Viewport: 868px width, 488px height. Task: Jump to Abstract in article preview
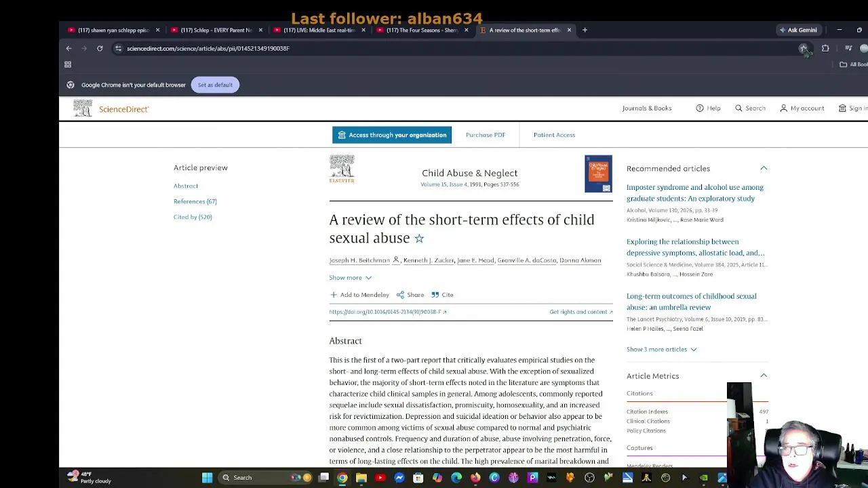(186, 186)
